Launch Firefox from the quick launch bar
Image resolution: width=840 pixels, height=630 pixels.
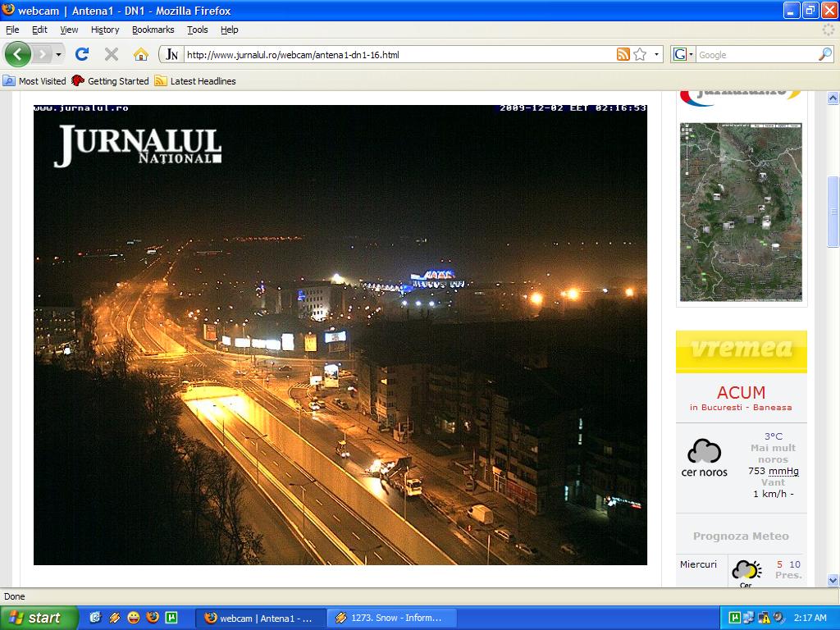[153, 618]
